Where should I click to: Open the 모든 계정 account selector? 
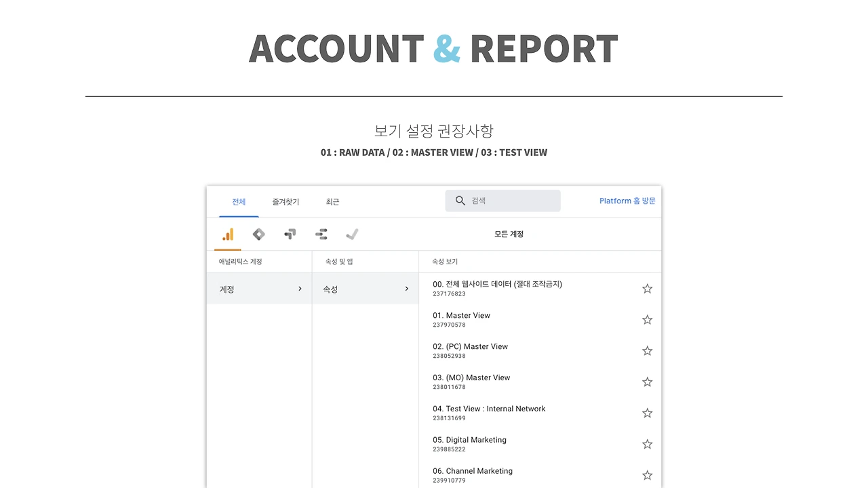pyautogui.click(x=509, y=234)
